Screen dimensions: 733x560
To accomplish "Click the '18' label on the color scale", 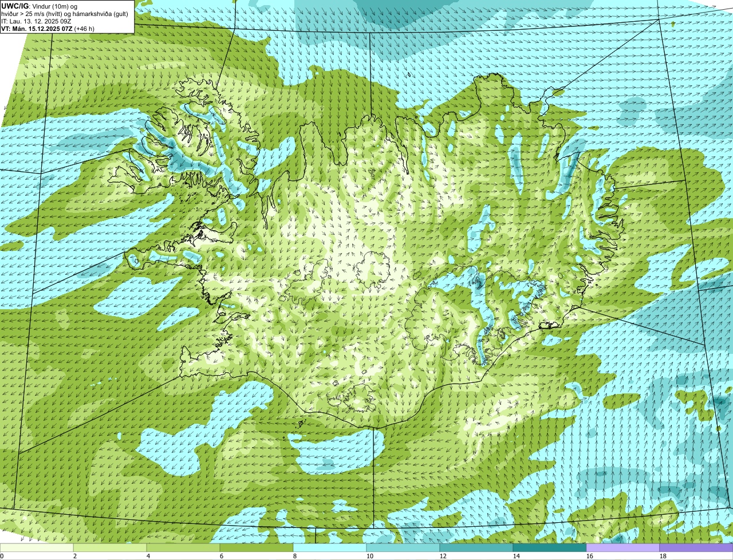I will coord(663,556).
